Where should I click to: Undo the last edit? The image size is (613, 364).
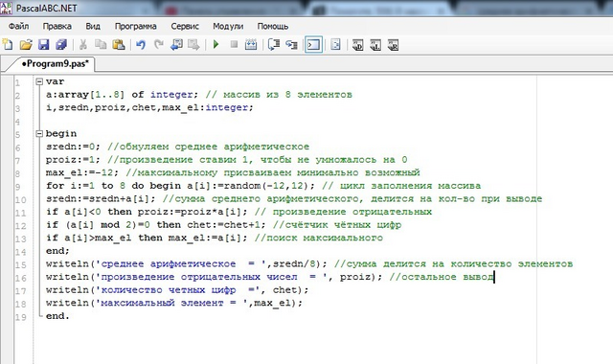[141, 45]
